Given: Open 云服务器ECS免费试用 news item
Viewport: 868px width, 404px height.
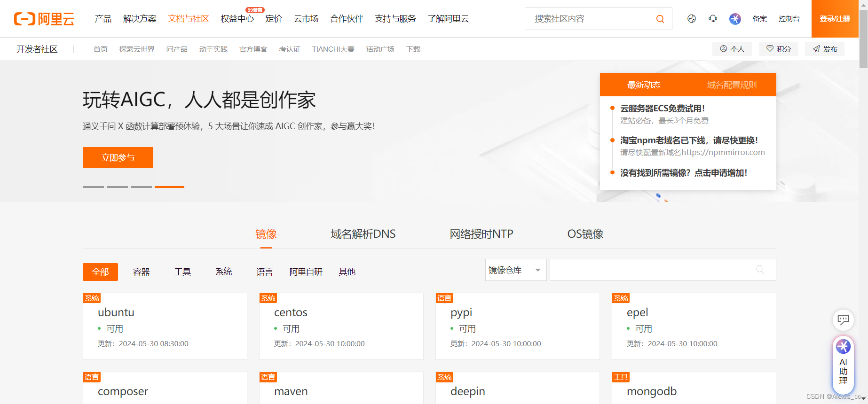Looking at the screenshot, I should tap(663, 109).
